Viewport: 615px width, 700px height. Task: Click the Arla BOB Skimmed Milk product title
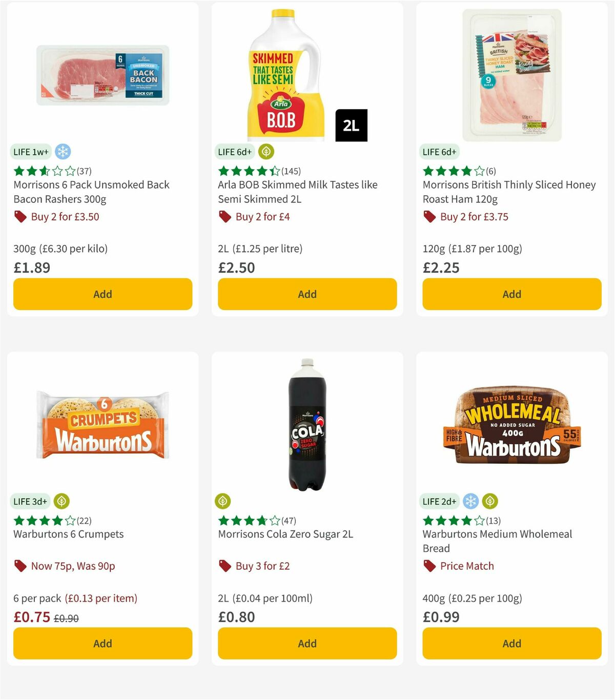tap(296, 192)
